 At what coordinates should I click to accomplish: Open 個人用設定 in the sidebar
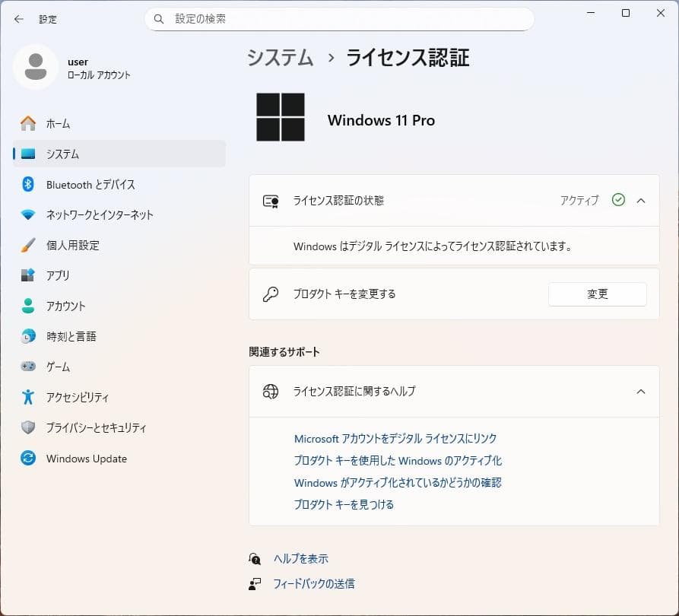click(x=119, y=245)
